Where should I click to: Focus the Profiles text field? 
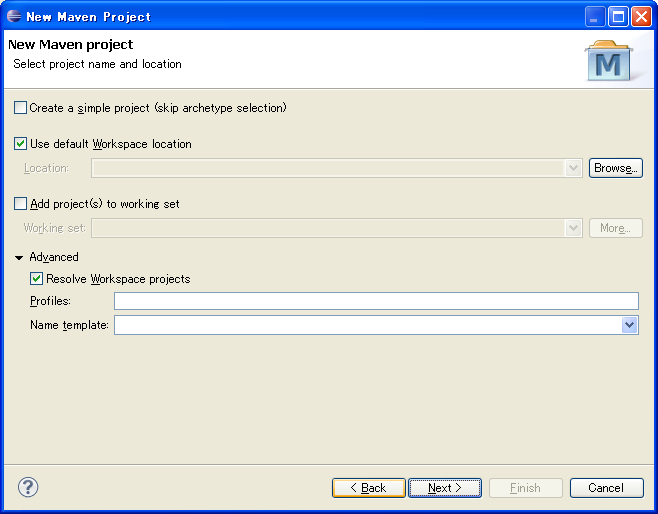point(376,301)
